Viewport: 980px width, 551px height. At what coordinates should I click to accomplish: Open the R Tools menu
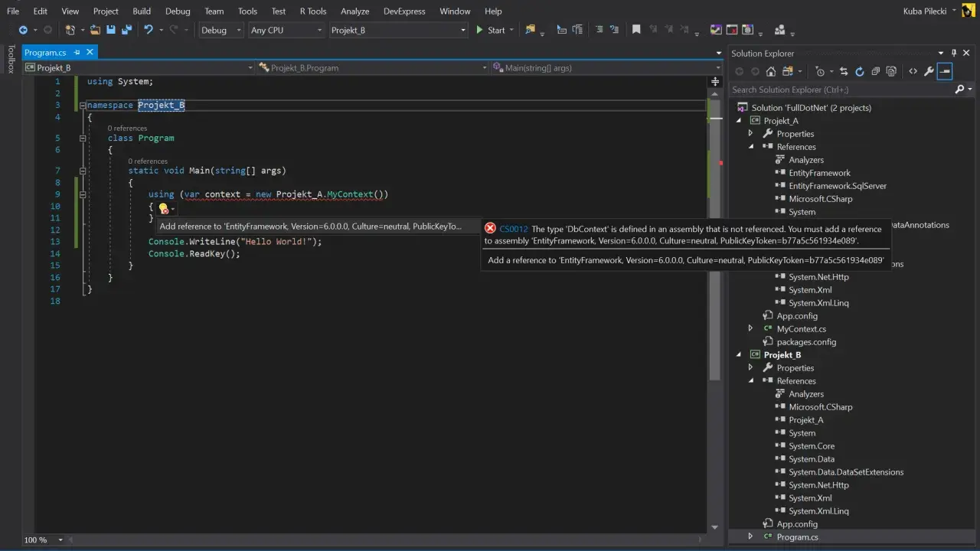click(x=313, y=11)
